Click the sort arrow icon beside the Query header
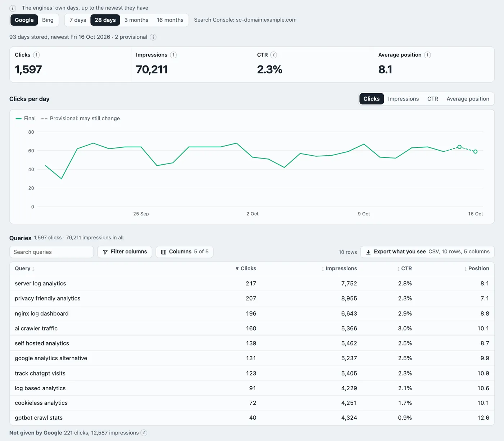 [x=33, y=269]
